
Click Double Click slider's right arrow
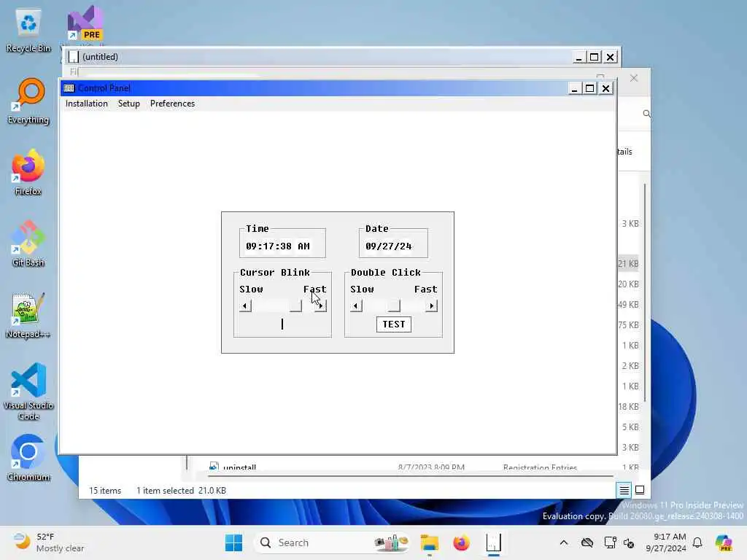[x=432, y=306]
